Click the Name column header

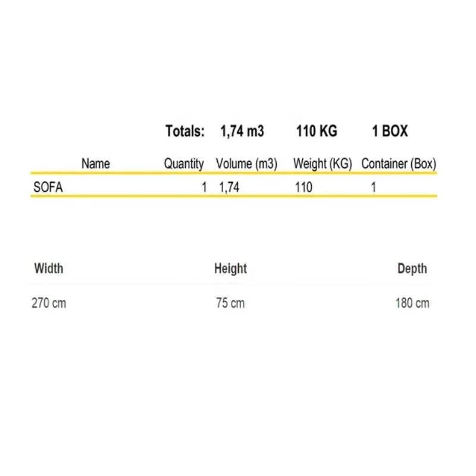[96, 164]
